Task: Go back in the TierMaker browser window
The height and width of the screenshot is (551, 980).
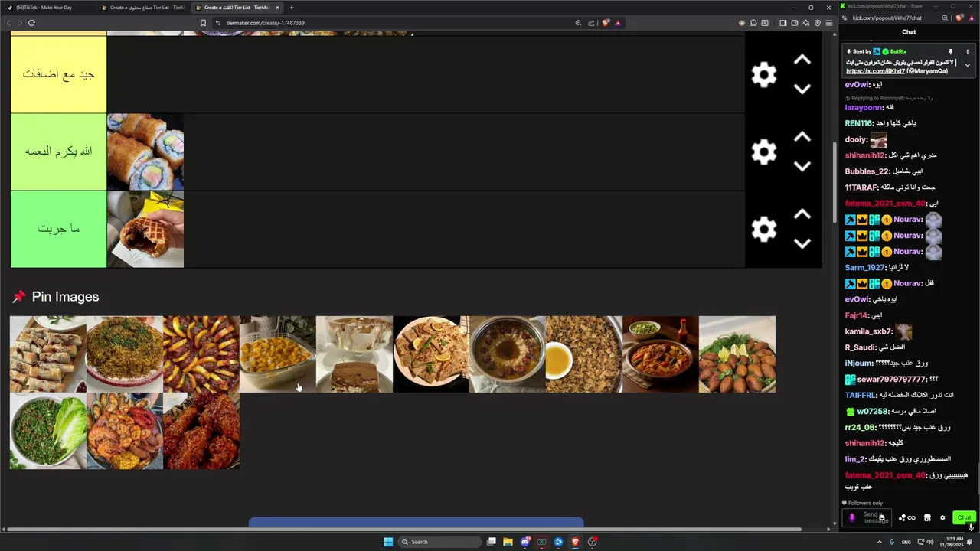Action: [x=8, y=23]
